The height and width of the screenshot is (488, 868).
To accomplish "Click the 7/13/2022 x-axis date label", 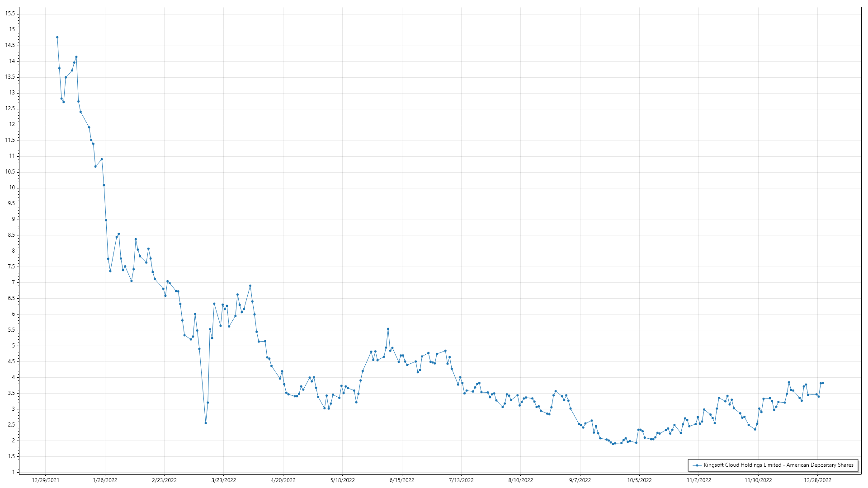I will point(461,480).
